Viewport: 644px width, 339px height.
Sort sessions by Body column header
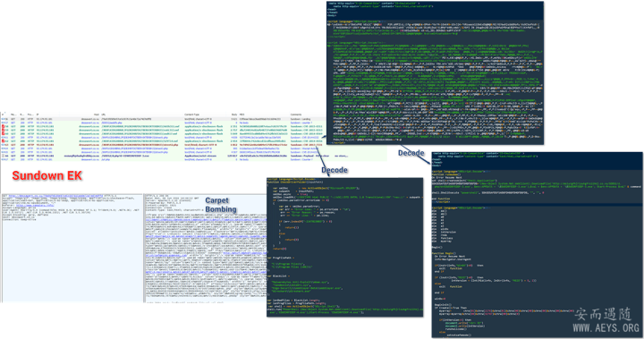pos(234,115)
